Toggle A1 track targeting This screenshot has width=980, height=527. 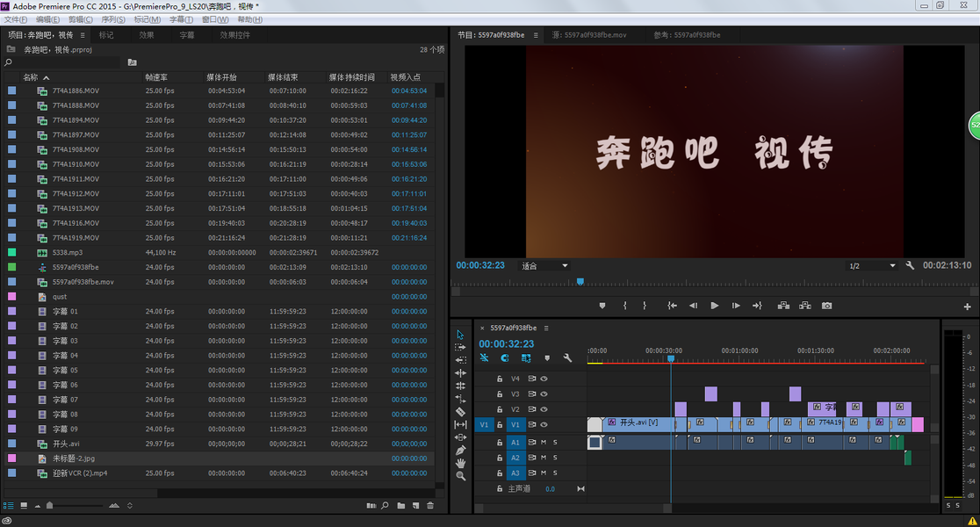pyautogui.click(x=515, y=442)
